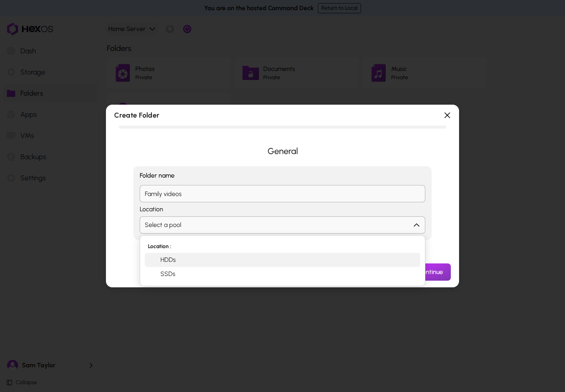Choose HDDs as the location
Screen dimensions: 565x392
point(282,260)
